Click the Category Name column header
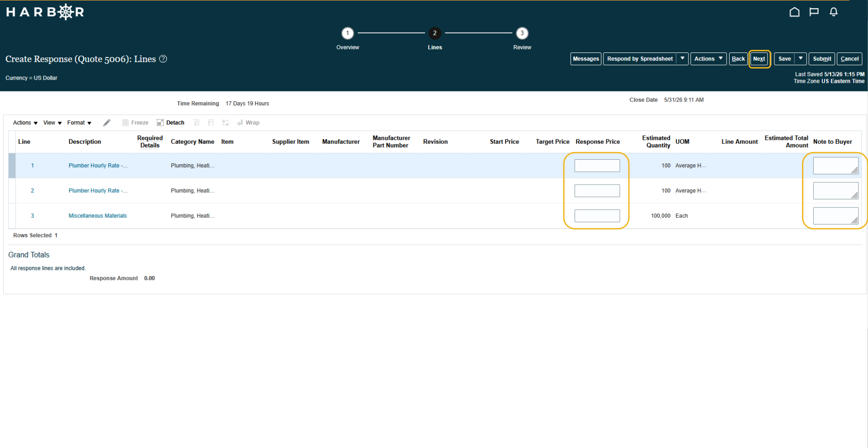Screen dimensions: 868x448 coord(193,142)
